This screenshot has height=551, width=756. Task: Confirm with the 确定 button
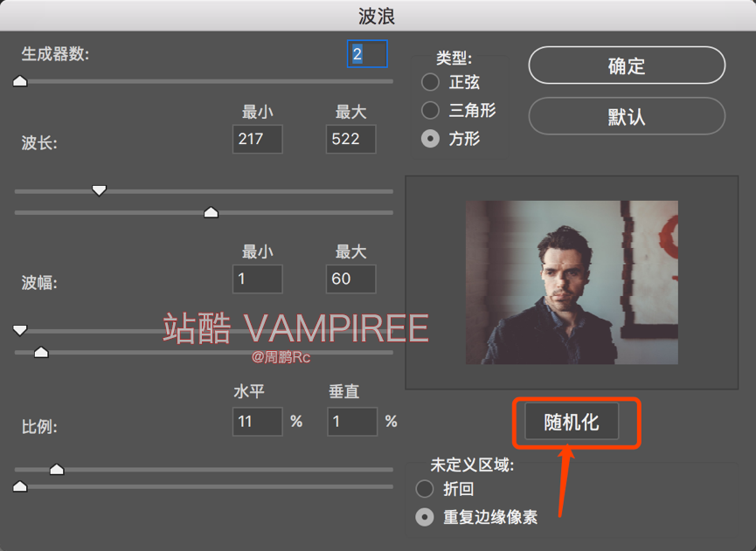pos(627,65)
